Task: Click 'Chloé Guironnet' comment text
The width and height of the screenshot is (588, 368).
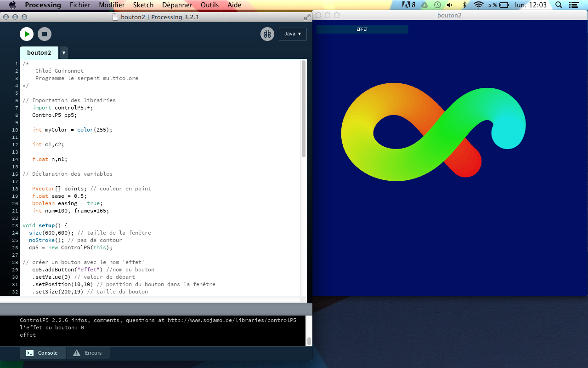Action: coord(59,71)
